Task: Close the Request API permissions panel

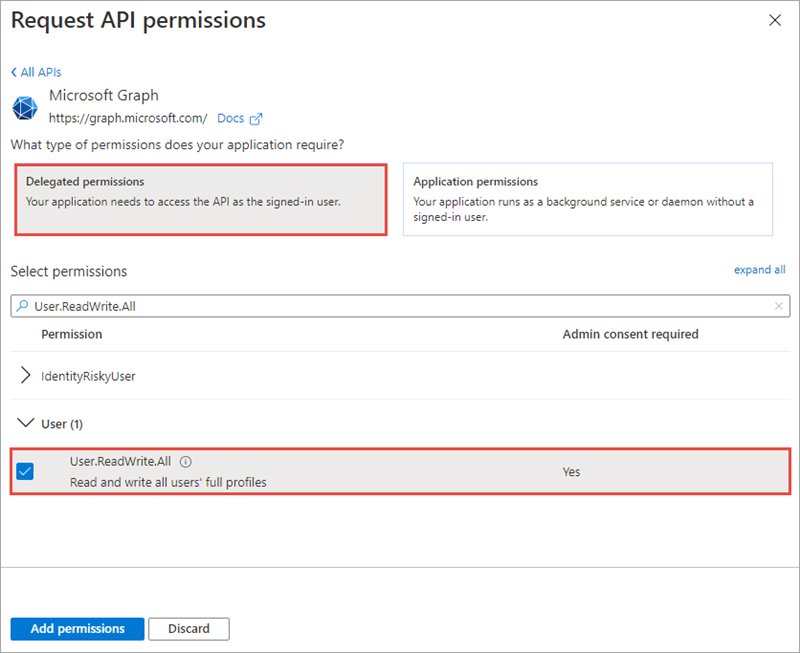Action: (774, 20)
